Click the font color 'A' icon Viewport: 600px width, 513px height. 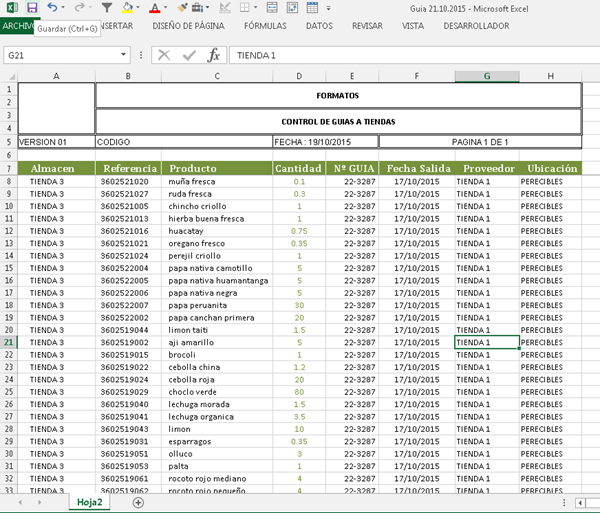154,8
